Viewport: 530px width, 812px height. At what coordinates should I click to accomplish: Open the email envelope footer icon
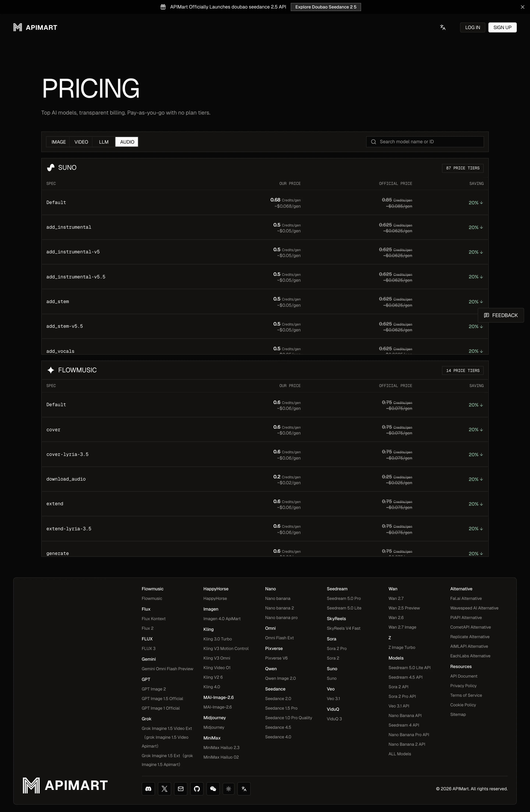[x=181, y=788]
